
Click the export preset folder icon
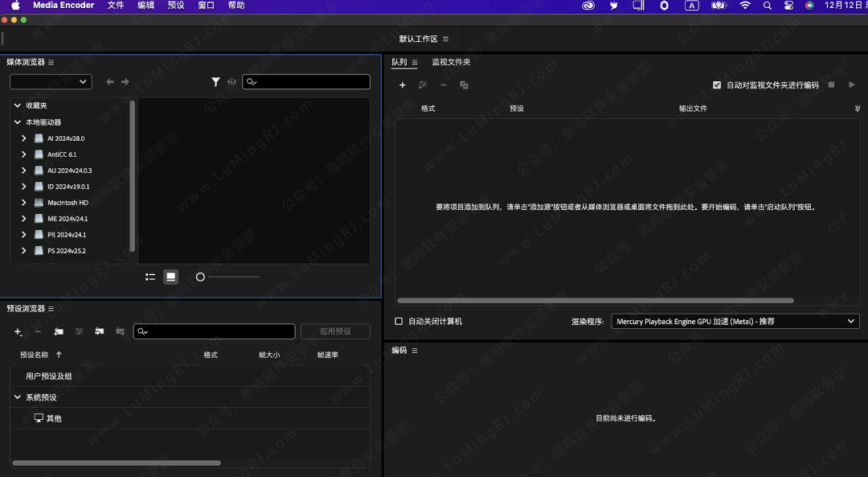tap(119, 331)
